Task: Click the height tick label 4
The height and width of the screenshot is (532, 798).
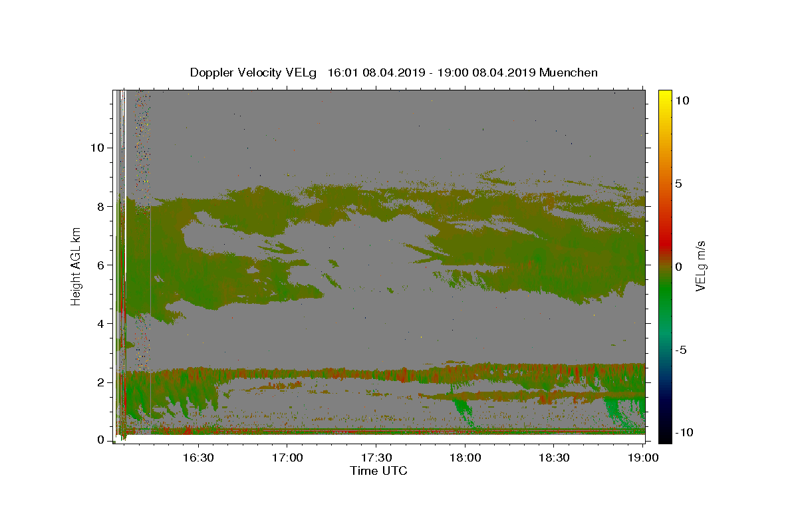Action: 102,323
